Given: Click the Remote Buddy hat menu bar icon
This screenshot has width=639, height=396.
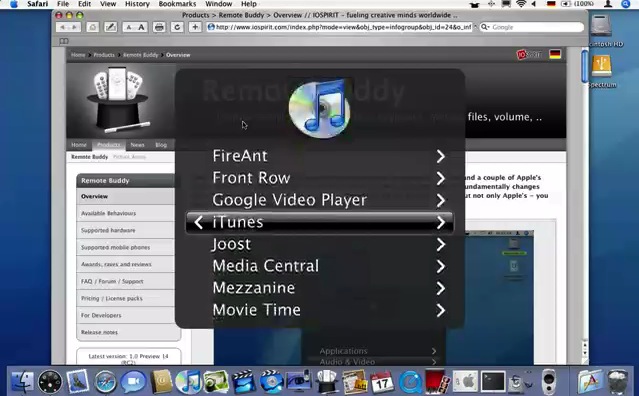Looking at the screenshot, I should point(474,4).
